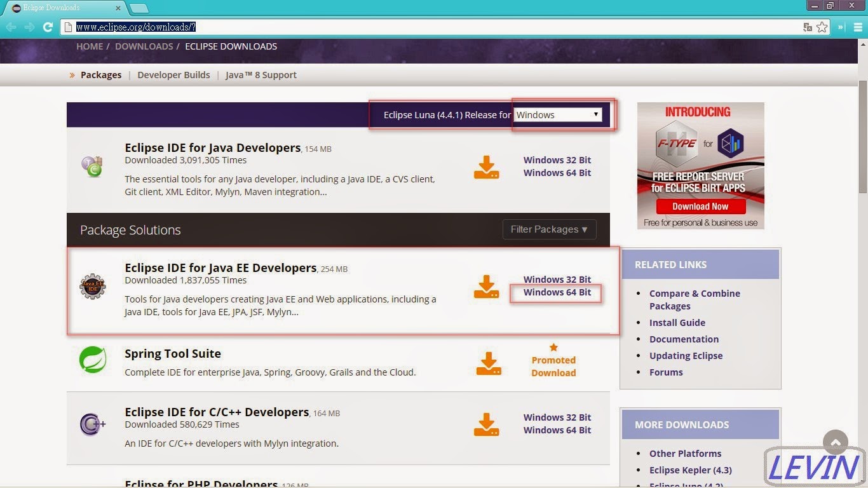Click the download icon for Java Developers IDE

coord(487,166)
